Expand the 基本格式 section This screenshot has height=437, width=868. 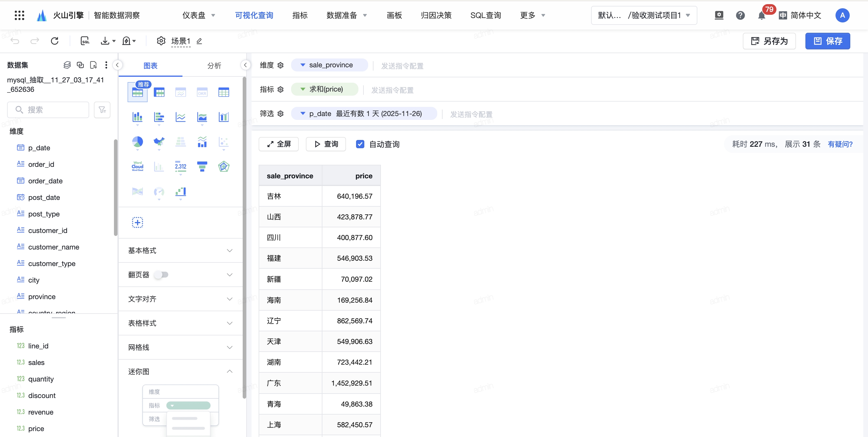tap(180, 250)
